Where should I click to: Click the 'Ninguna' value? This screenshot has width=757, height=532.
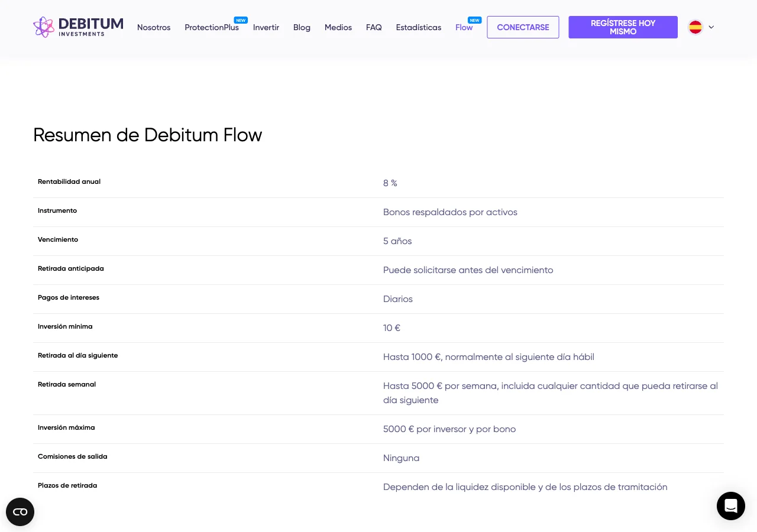coord(401,458)
